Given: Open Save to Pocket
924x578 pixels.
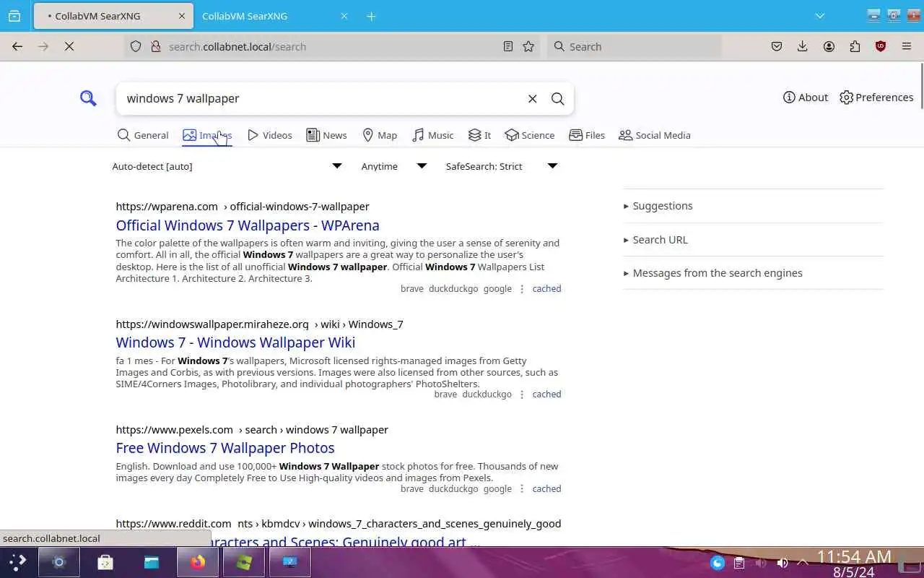Looking at the screenshot, I should pyautogui.click(x=777, y=46).
